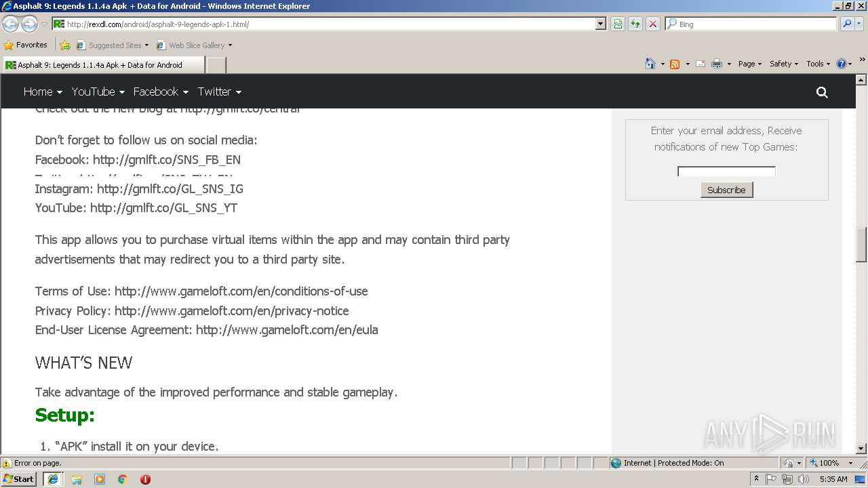Open the red Opera-style taskbar icon
Image resolution: width=868 pixels, height=488 pixels.
[x=145, y=479]
